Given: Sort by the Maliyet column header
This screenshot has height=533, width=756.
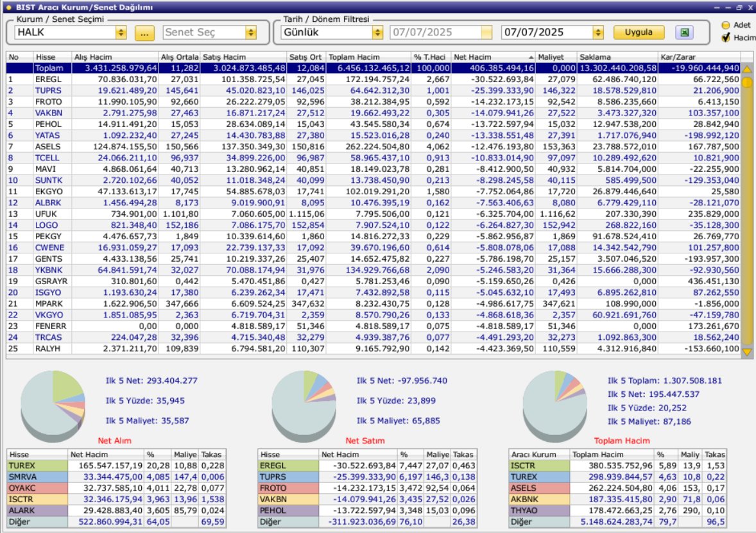Looking at the screenshot, I should 556,57.
